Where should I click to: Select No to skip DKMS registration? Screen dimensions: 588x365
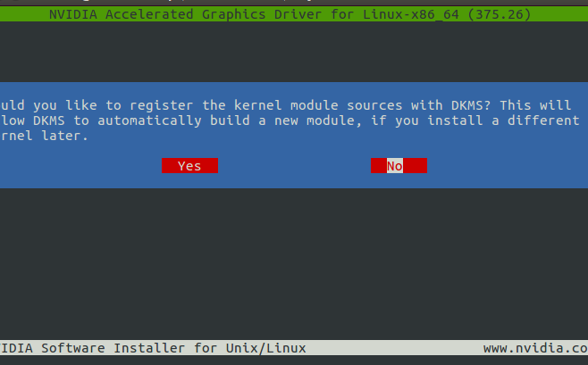tap(399, 166)
